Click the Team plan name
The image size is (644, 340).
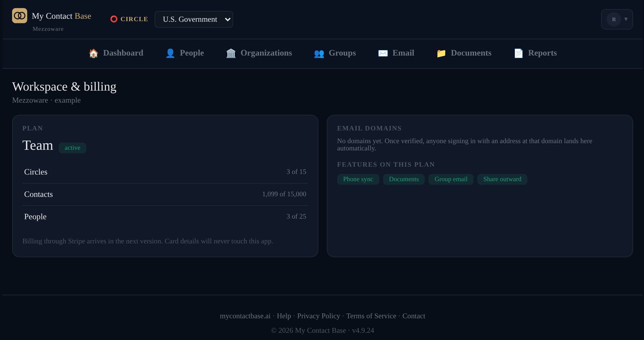click(38, 145)
